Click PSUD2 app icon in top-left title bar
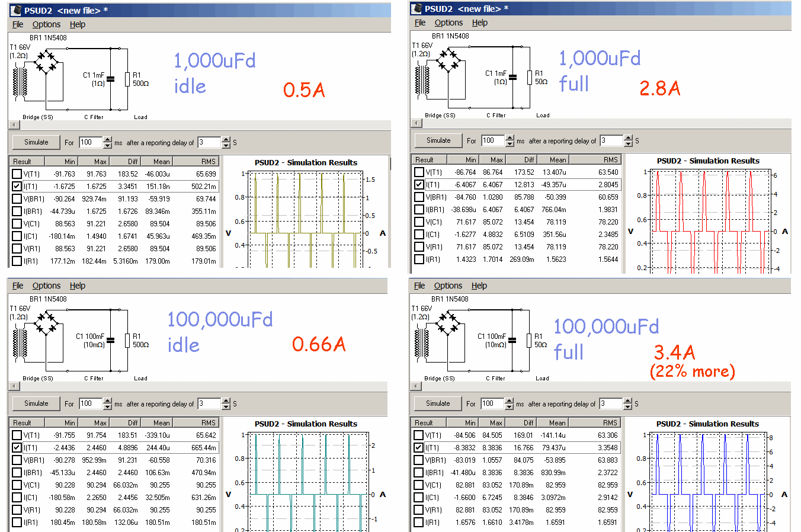The width and height of the screenshot is (801, 532). [16, 10]
